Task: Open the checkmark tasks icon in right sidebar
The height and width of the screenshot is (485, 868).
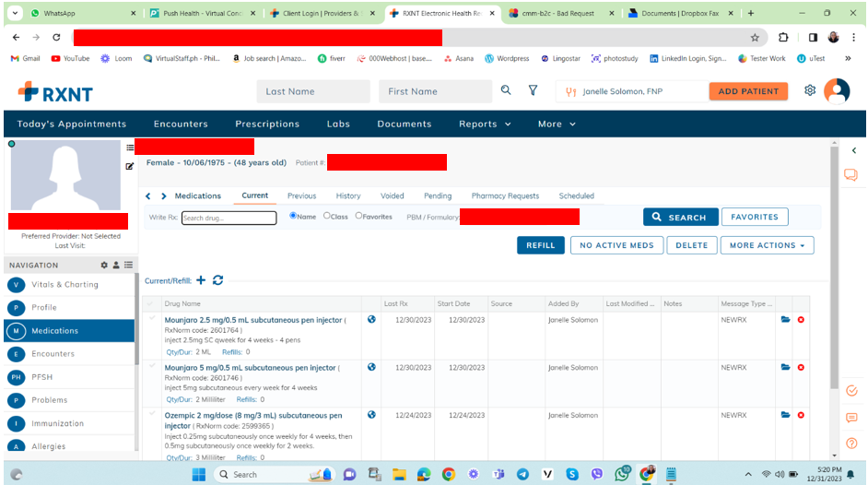Action: 852,391
